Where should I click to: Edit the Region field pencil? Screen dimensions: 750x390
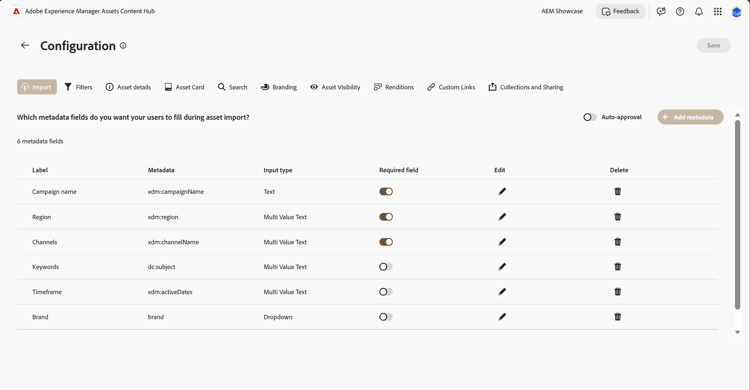(x=502, y=217)
